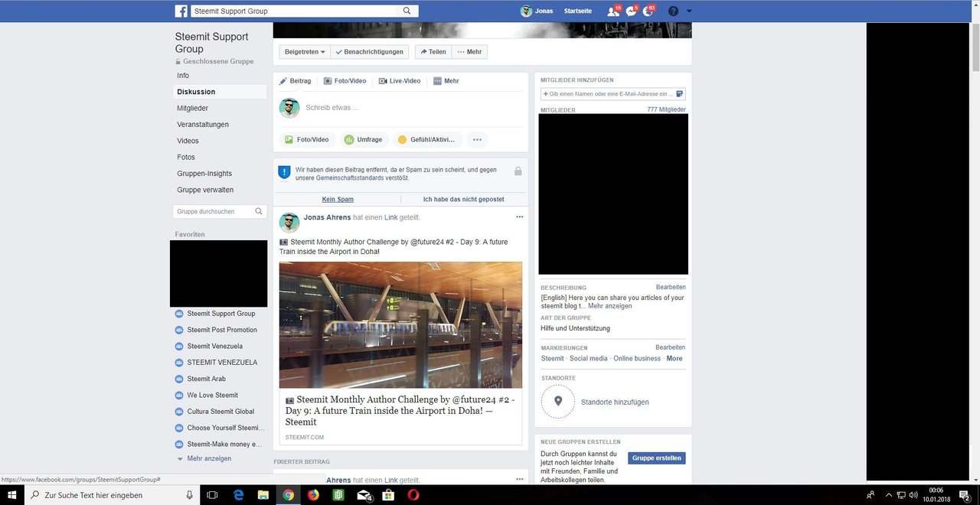
Task: Open the Info section in the sidebar
Action: pos(183,76)
